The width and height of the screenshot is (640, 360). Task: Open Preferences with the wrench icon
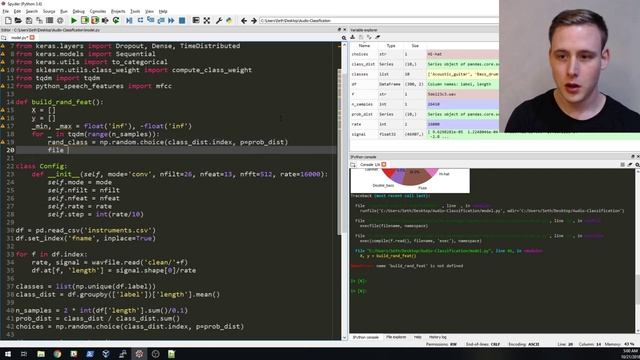click(x=219, y=20)
